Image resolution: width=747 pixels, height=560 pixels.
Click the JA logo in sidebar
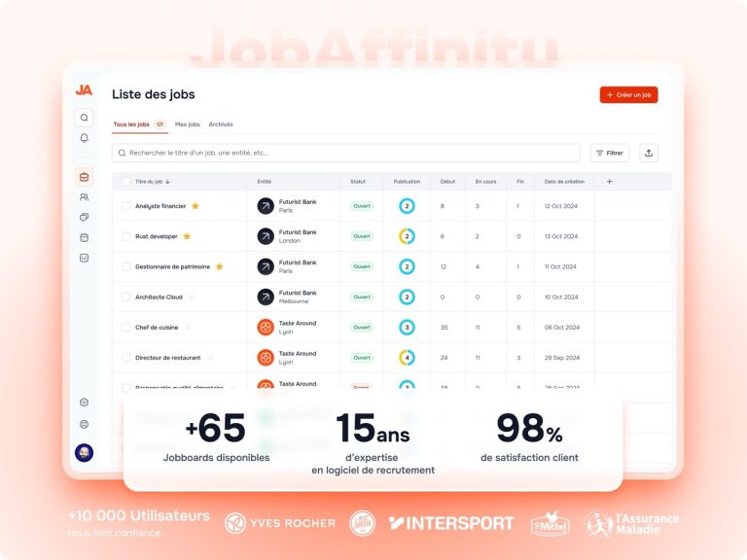click(x=84, y=90)
